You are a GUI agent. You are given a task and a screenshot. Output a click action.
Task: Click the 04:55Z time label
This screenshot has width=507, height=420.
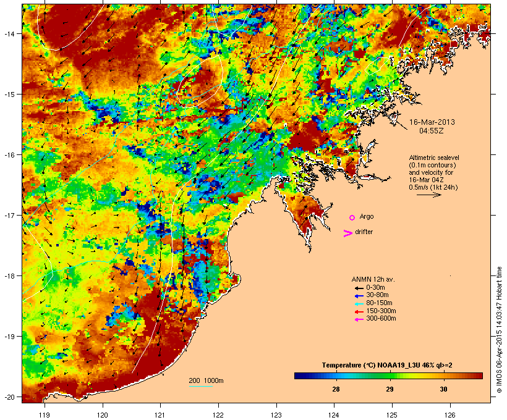(x=432, y=131)
